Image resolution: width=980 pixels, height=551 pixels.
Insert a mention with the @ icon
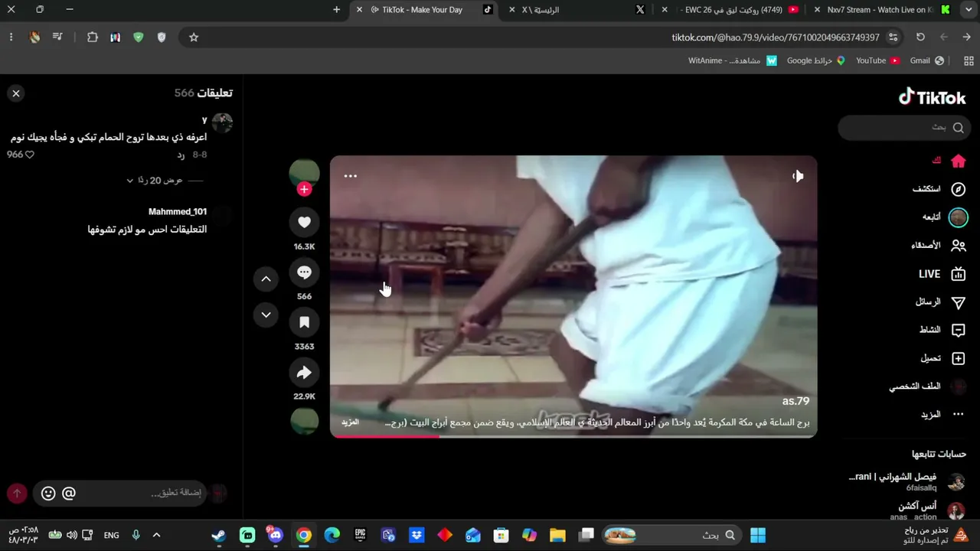[x=69, y=494]
